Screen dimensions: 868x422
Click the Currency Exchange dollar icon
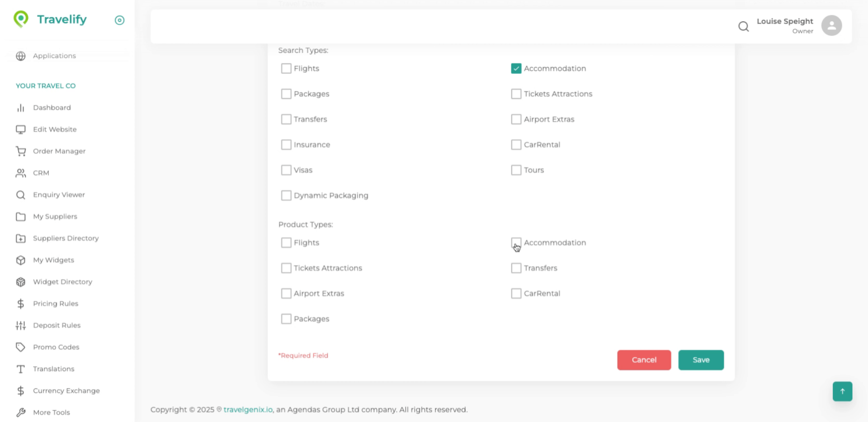click(21, 391)
